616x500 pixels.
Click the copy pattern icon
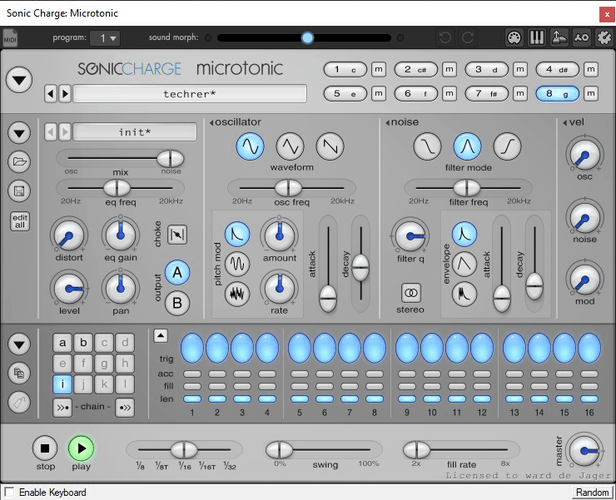tap(19, 373)
